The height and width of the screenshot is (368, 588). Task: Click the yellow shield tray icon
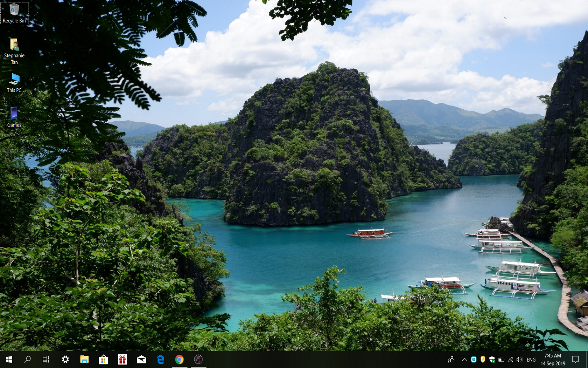[483, 359]
